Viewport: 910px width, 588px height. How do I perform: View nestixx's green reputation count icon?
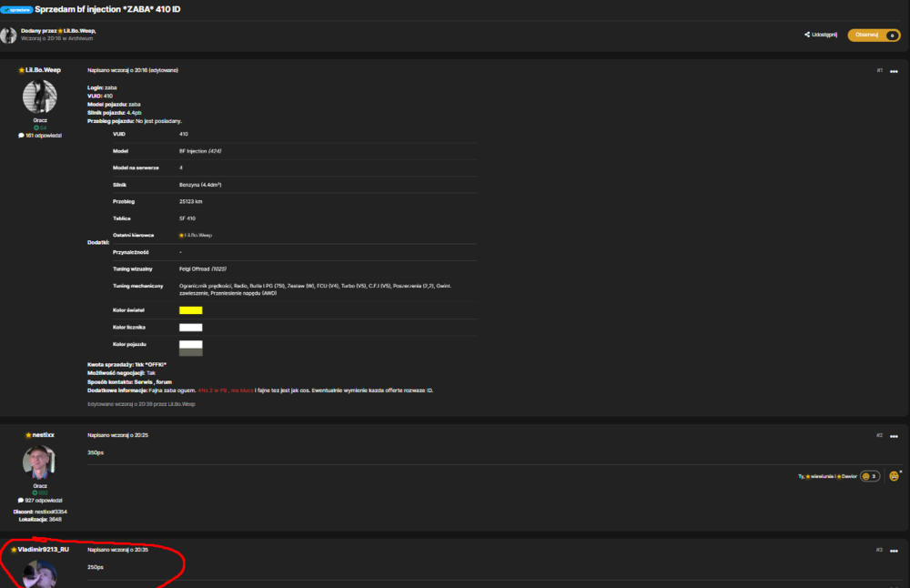pyautogui.click(x=35, y=492)
